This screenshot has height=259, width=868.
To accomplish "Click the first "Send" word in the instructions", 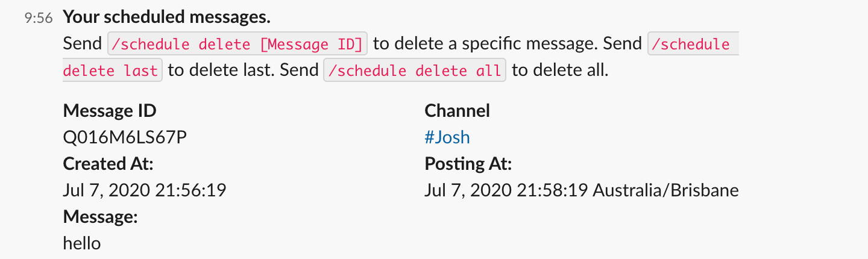I will click(83, 44).
